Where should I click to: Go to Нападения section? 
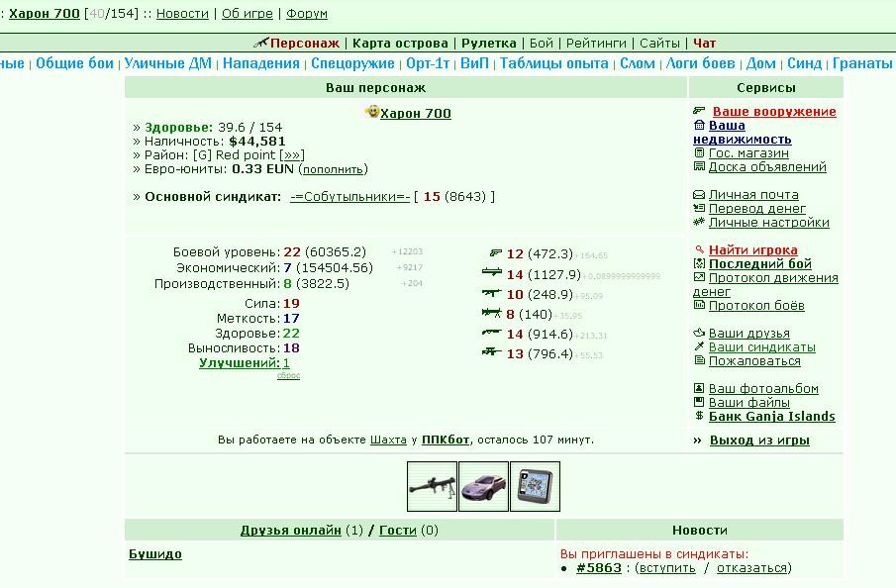[261, 62]
